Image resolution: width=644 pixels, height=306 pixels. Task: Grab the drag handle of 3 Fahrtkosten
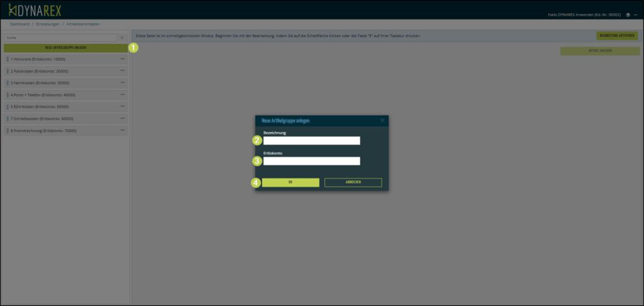[x=8, y=83]
